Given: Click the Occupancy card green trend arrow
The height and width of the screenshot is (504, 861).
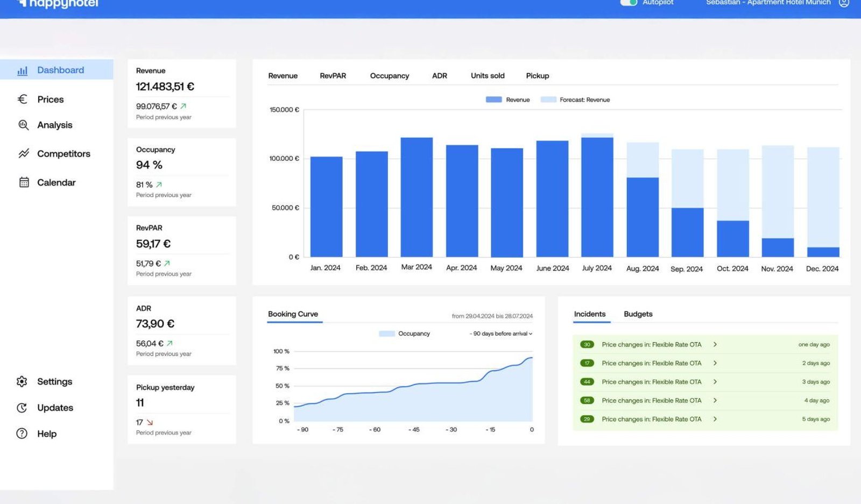Looking at the screenshot, I should click(x=159, y=184).
